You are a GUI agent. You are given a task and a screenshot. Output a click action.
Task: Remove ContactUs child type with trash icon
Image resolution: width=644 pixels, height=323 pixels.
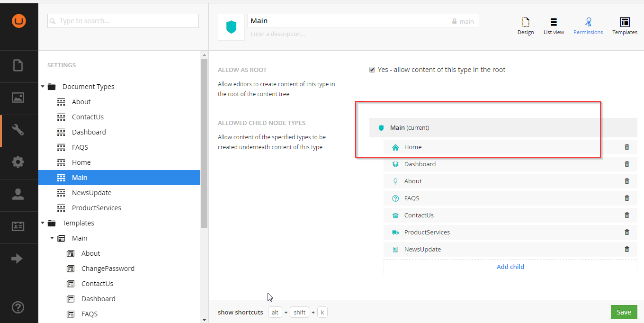(627, 215)
